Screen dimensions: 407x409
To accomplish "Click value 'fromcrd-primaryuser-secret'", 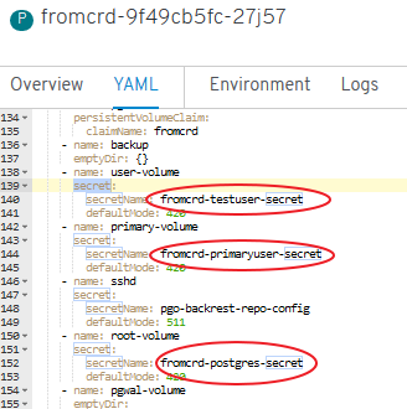I will click(x=241, y=254).
